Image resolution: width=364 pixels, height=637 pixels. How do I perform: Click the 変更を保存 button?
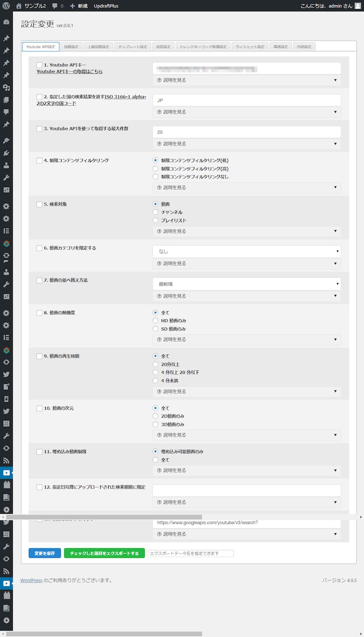tap(45, 553)
